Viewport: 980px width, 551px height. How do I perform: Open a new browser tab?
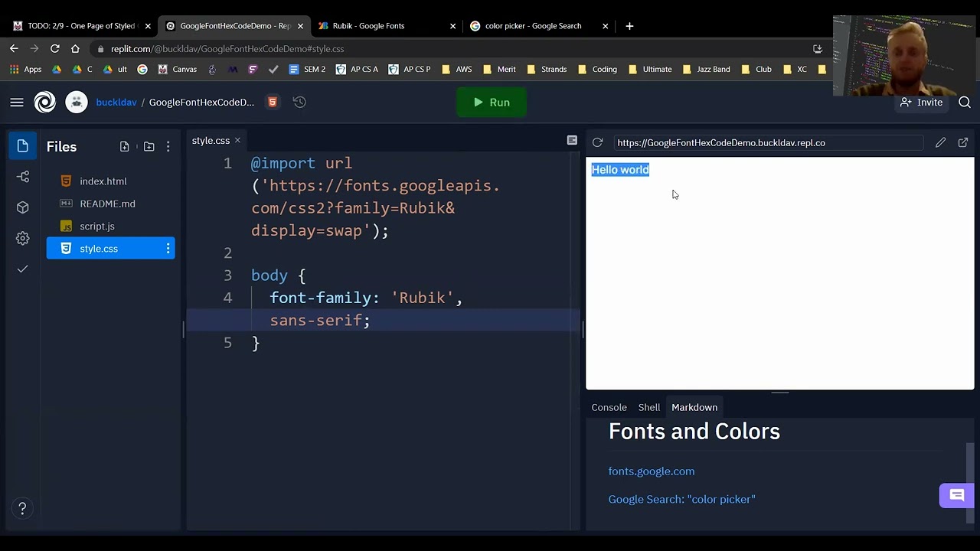[629, 26]
